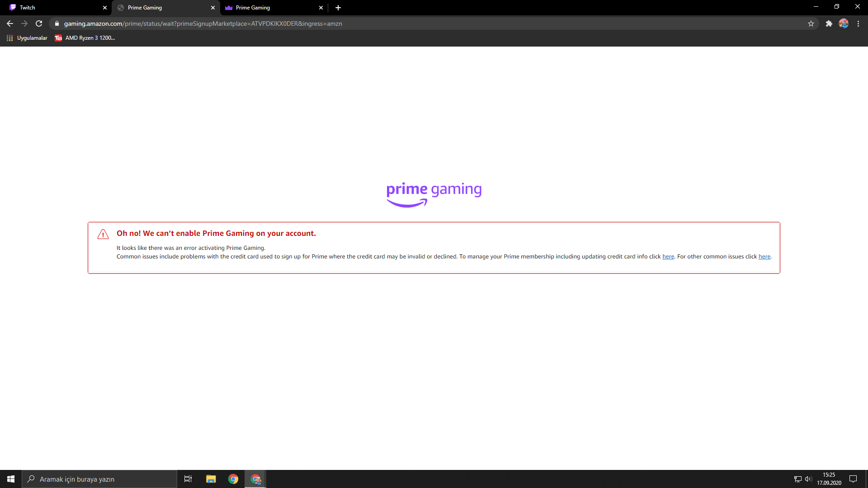Open the Windows Start menu
The width and height of the screenshot is (868, 488).
11,479
